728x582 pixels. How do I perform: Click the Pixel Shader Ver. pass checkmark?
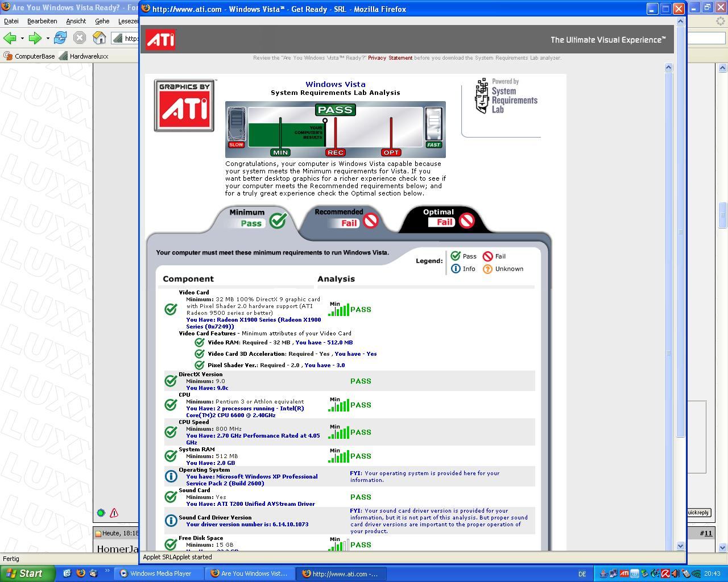pyautogui.click(x=199, y=365)
